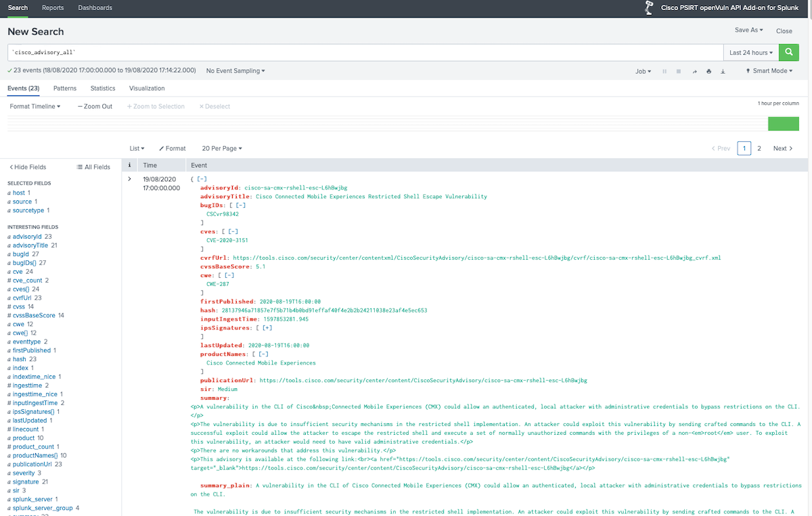The image size is (812, 516).
Task: Click the inputIngestTime value 1597853281.945
Action: tap(286, 319)
